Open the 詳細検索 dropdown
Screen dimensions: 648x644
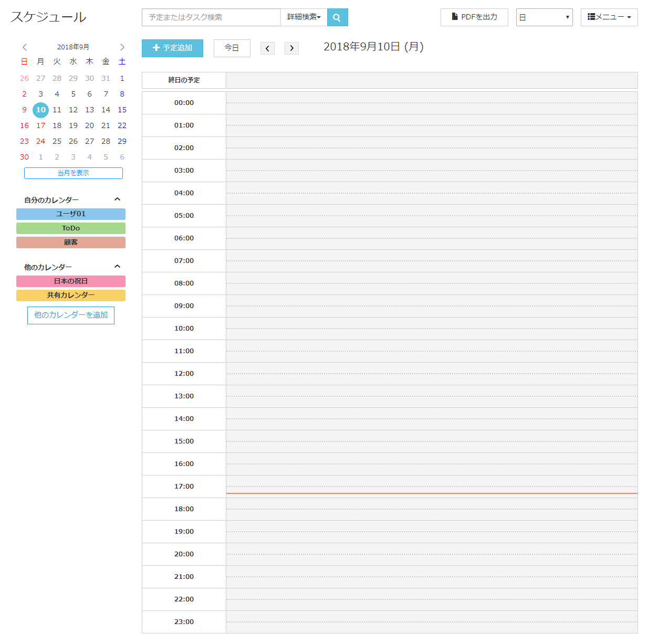tap(304, 17)
